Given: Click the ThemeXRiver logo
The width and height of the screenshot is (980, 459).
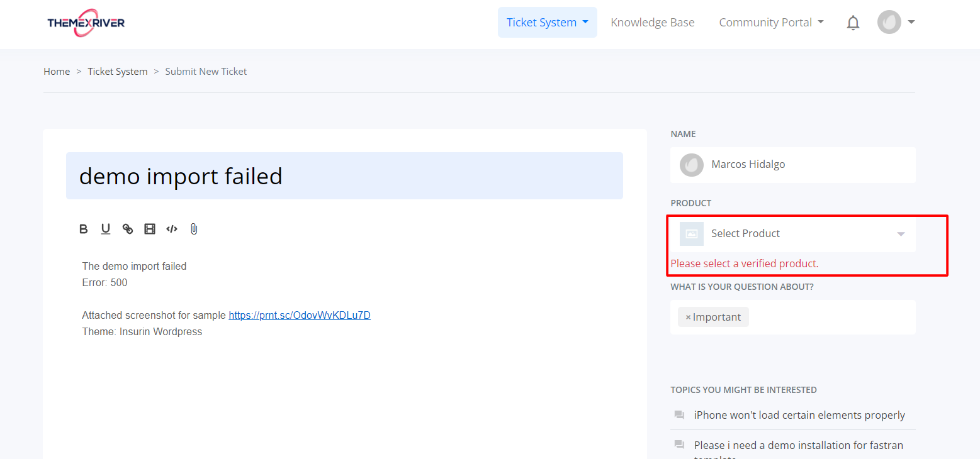Looking at the screenshot, I should pyautogui.click(x=86, y=23).
